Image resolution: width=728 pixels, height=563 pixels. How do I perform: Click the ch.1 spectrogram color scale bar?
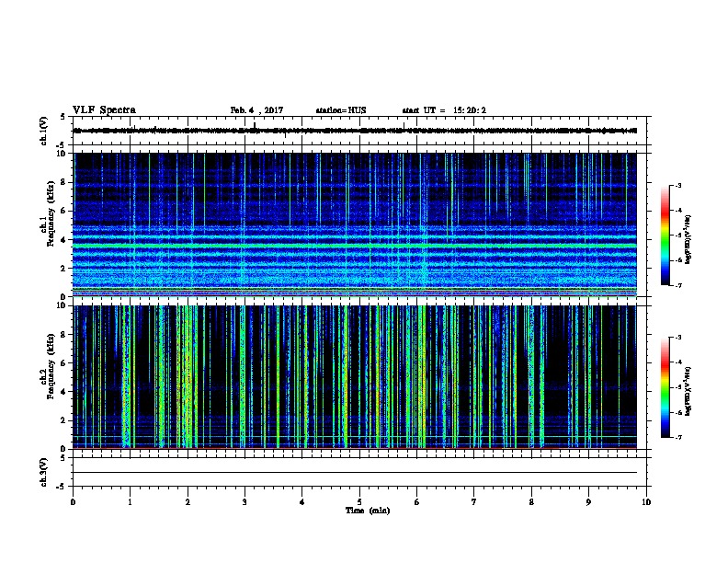coord(665,236)
